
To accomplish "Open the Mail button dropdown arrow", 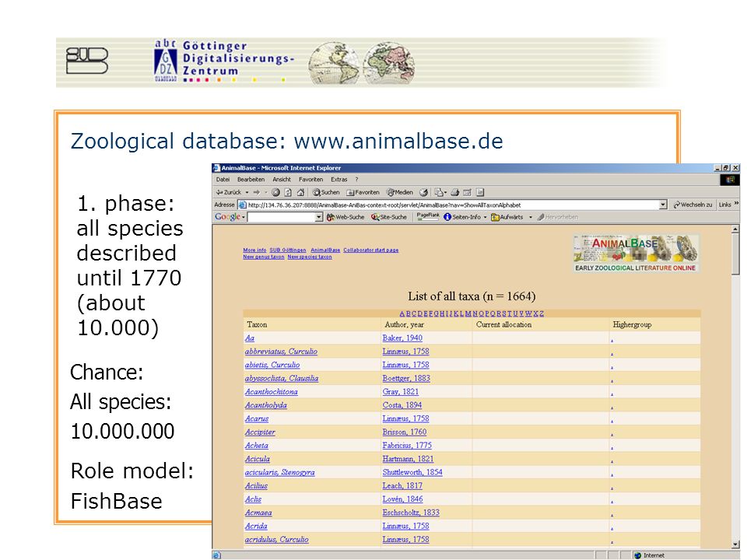I will (x=445, y=193).
